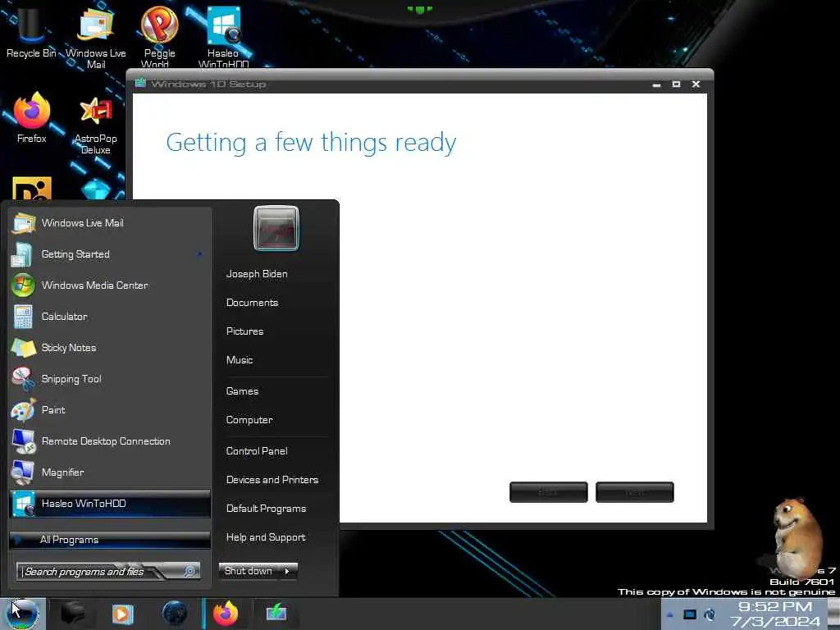The height and width of the screenshot is (630, 840).
Task: Open Pictures link in Start menu
Action: point(244,331)
